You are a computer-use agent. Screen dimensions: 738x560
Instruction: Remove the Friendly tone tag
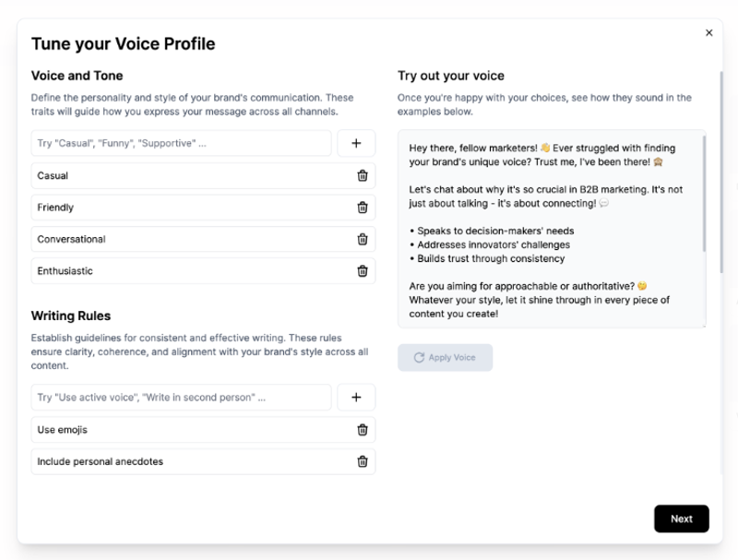pyautogui.click(x=363, y=208)
